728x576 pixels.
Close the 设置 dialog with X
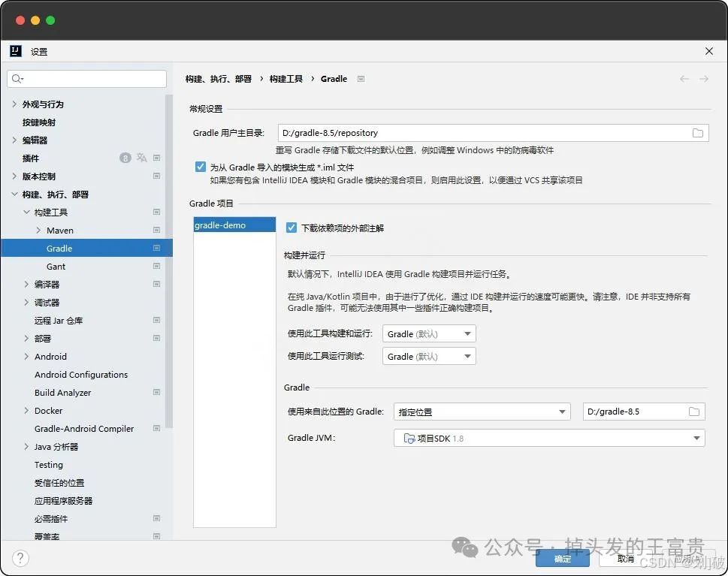pos(709,51)
